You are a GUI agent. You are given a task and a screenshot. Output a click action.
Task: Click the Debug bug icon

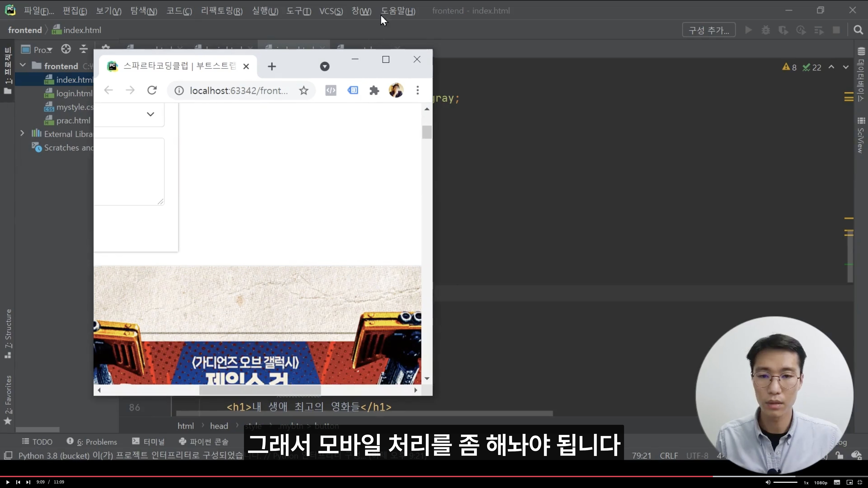(766, 30)
